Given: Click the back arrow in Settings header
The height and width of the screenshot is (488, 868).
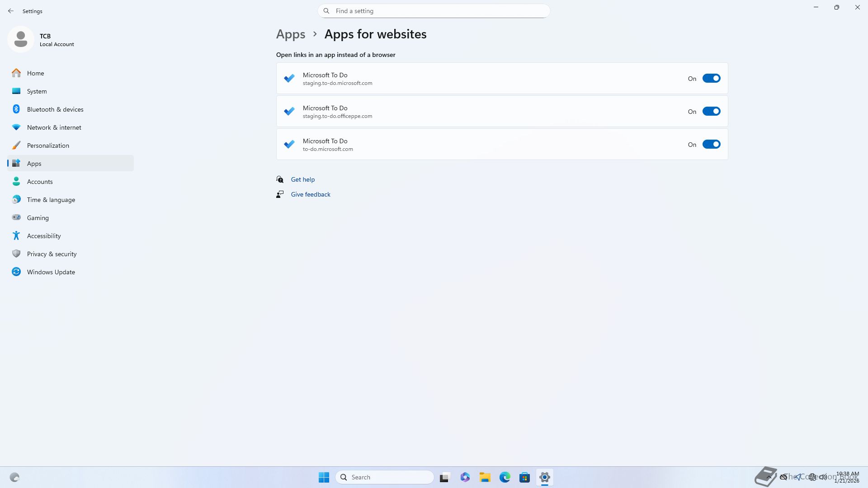Looking at the screenshot, I should 11,11.
